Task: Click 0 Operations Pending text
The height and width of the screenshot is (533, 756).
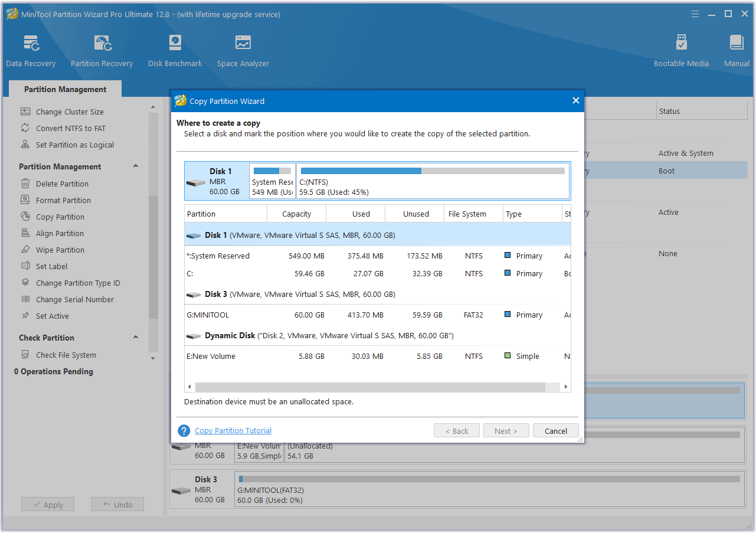Action: [54, 371]
